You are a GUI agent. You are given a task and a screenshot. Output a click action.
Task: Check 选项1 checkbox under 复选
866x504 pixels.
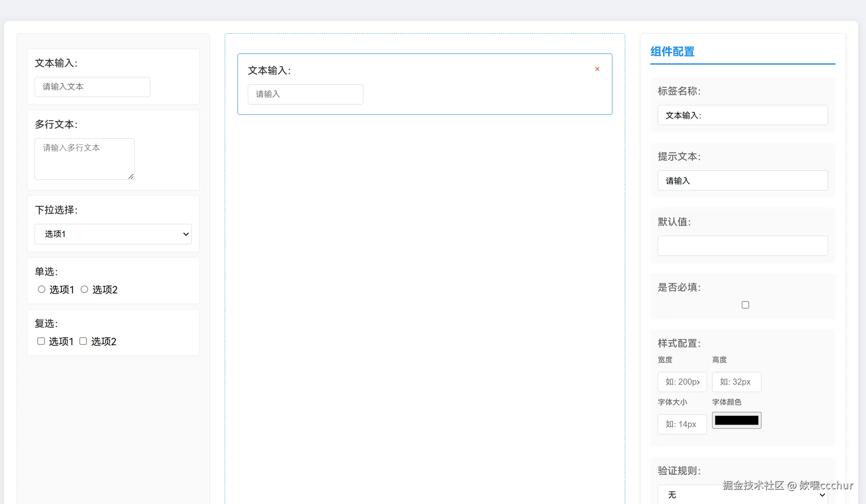pyautogui.click(x=41, y=341)
